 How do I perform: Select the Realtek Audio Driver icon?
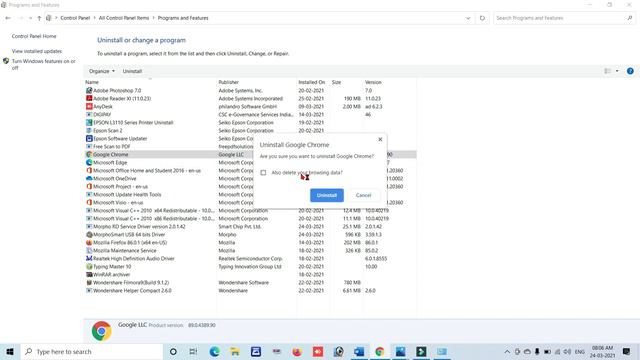pos(89,258)
